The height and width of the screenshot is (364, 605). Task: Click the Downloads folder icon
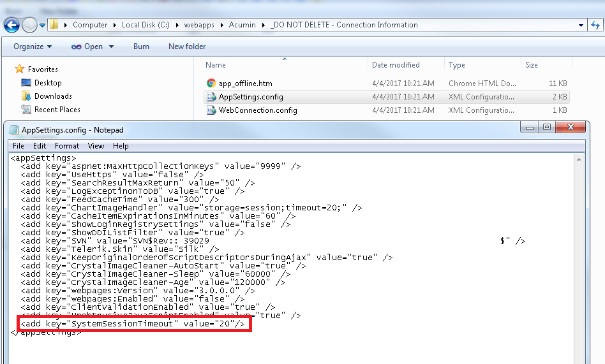click(x=26, y=96)
